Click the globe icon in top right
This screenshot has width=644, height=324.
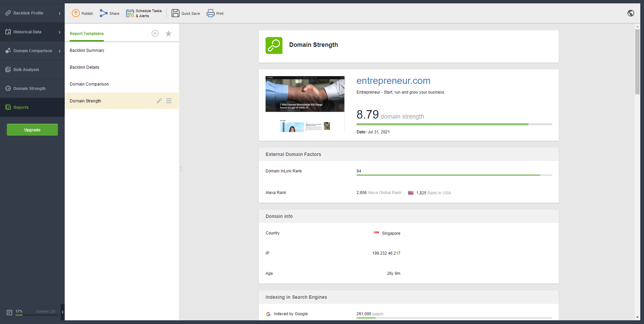631,13
